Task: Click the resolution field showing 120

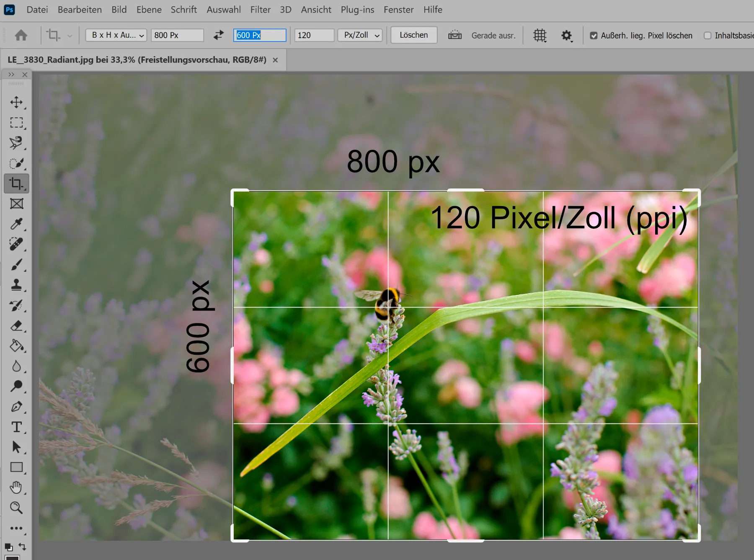Action: coord(314,35)
